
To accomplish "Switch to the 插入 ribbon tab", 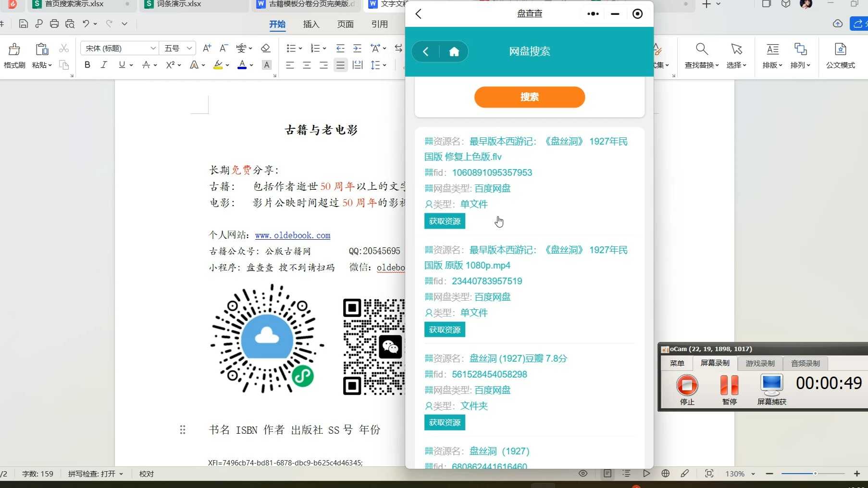I will coord(311,24).
